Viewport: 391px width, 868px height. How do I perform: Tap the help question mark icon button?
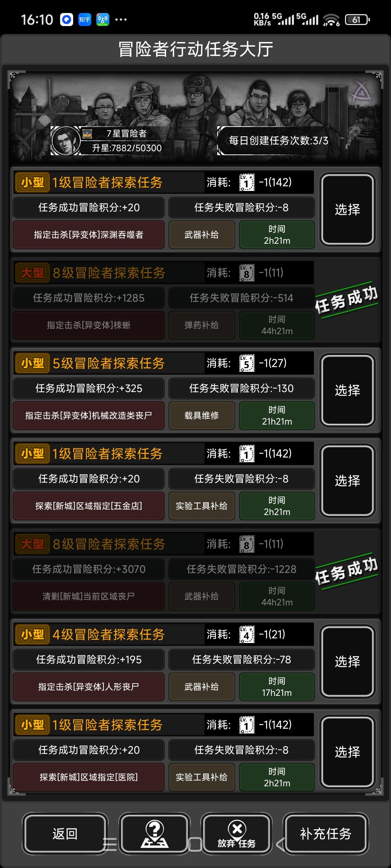(155, 834)
